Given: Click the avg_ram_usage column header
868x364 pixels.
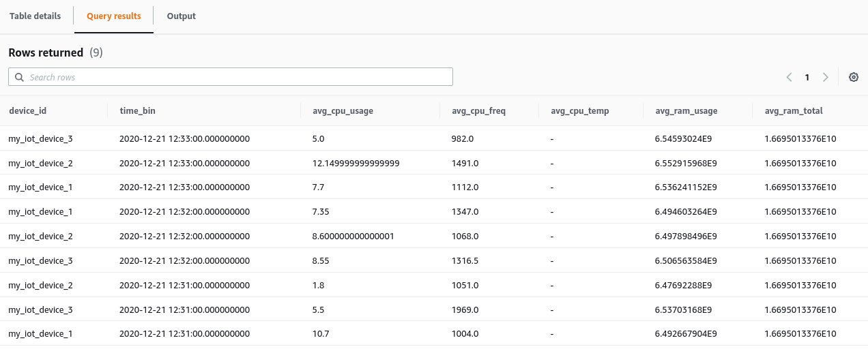Looking at the screenshot, I should (686, 110).
